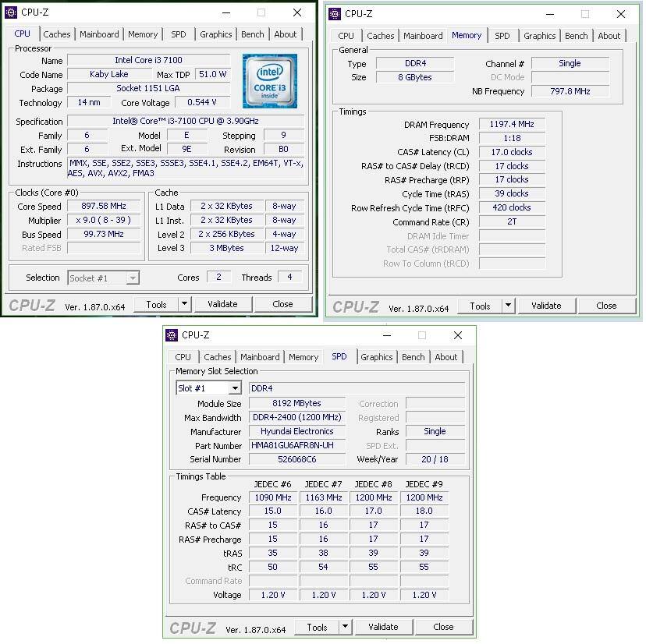Click CPU-Z title icon in the CPU window
Image resolution: width=646 pixels, height=644 pixels.
11,12
